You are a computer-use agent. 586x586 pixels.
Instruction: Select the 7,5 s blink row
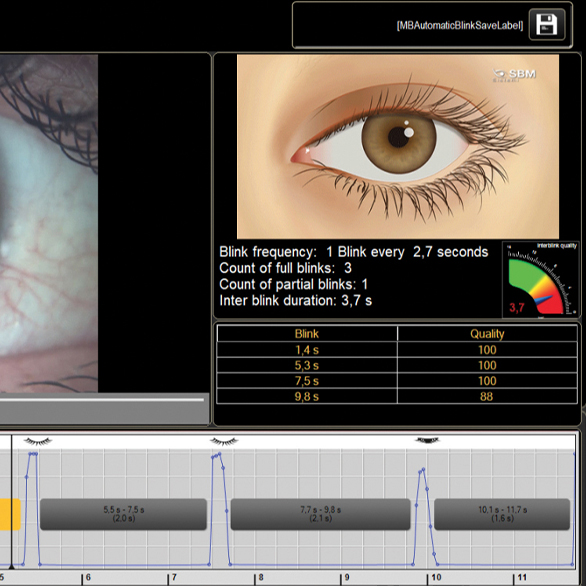[397, 381]
